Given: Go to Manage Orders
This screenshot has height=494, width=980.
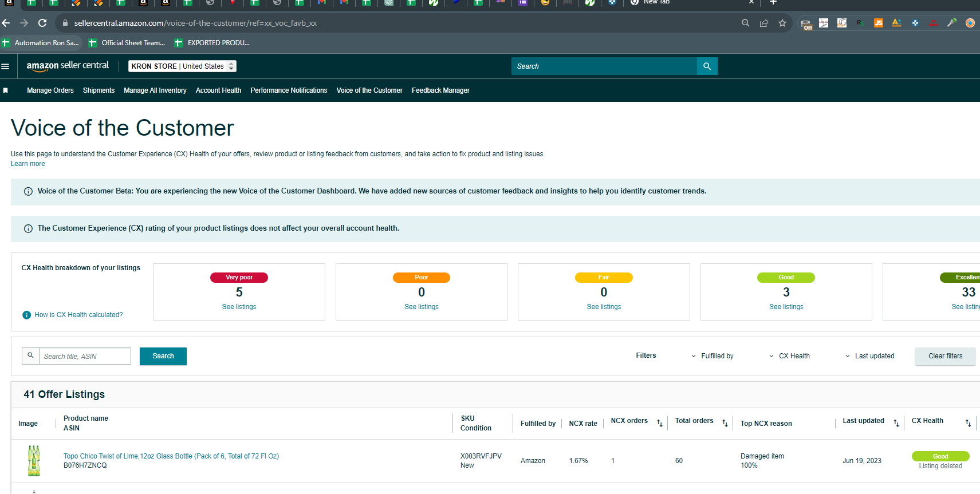Looking at the screenshot, I should 50,90.
